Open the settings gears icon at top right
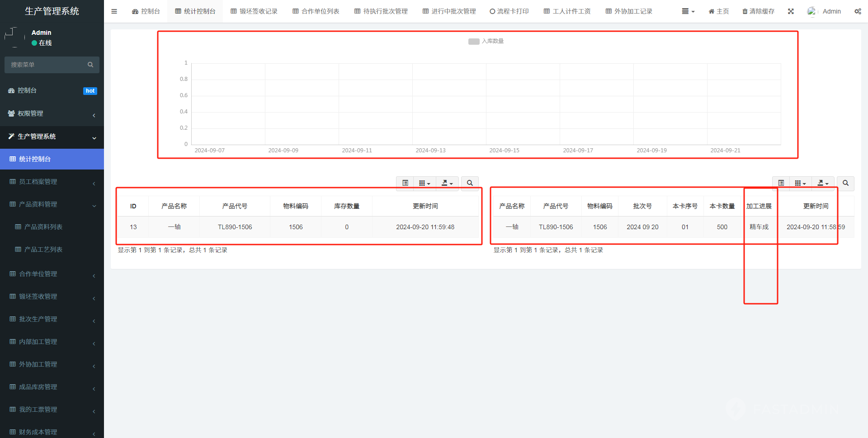The width and height of the screenshot is (868, 438). (x=858, y=11)
